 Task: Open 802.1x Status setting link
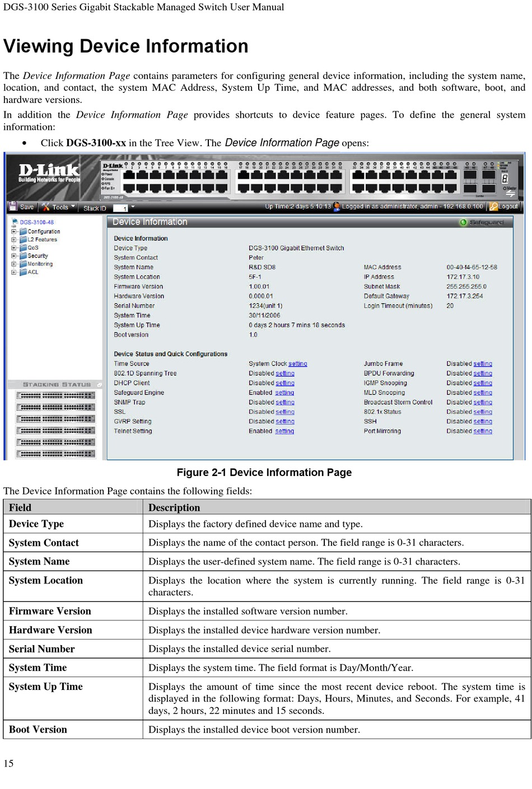pyautogui.click(x=483, y=412)
